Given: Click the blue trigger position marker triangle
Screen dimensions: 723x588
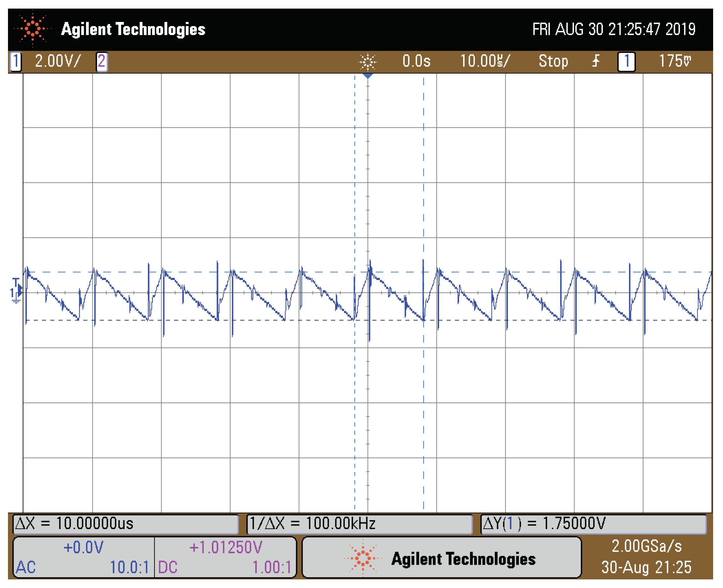Looking at the screenshot, I should 368,76.
